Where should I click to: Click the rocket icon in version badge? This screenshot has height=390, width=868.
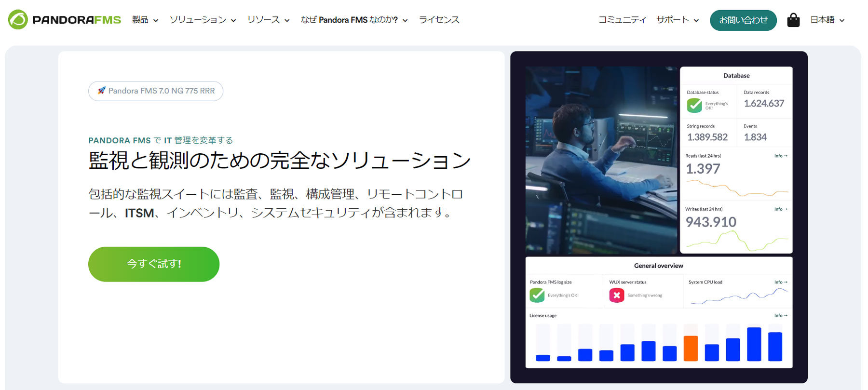[x=101, y=91]
